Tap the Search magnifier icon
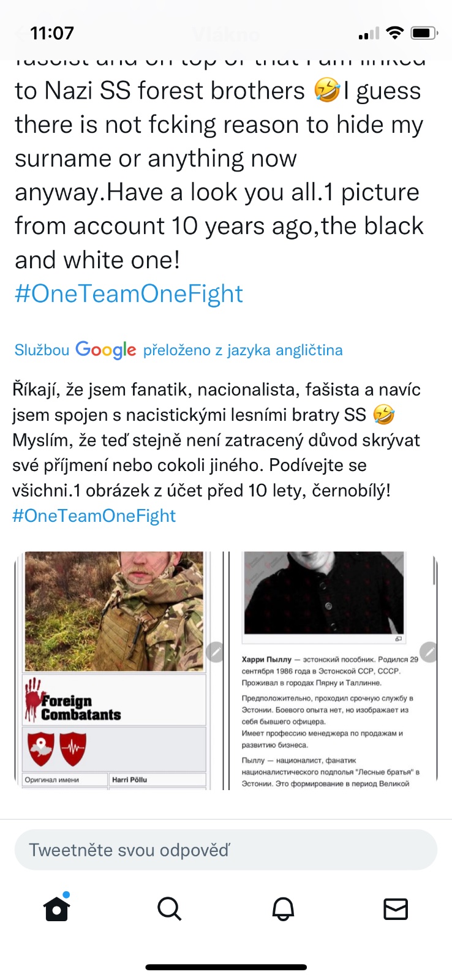The height and width of the screenshot is (980, 452). tap(170, 909)
